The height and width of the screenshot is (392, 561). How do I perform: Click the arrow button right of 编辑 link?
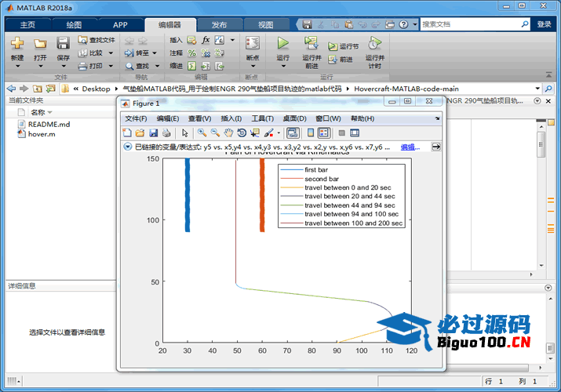pos(436,147)
